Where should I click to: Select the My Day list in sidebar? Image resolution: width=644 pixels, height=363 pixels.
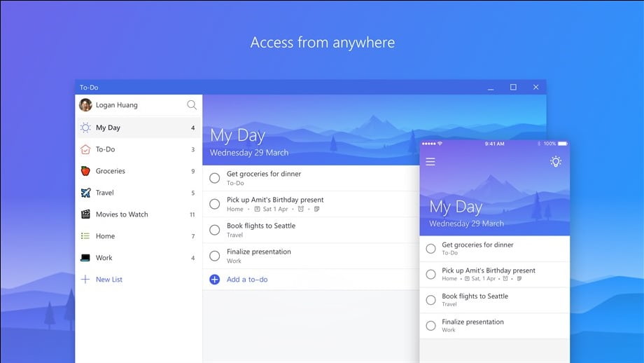(108, 128)
